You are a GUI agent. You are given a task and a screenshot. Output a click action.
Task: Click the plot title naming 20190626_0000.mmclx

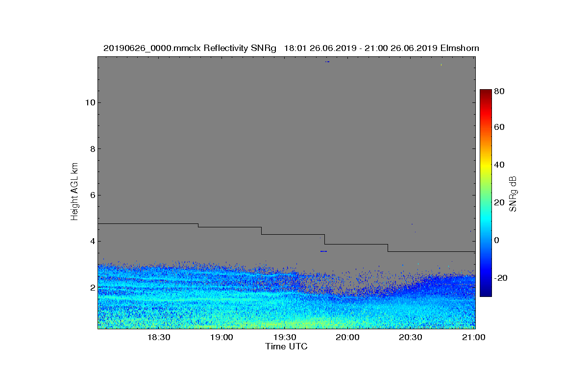(291, 48)
